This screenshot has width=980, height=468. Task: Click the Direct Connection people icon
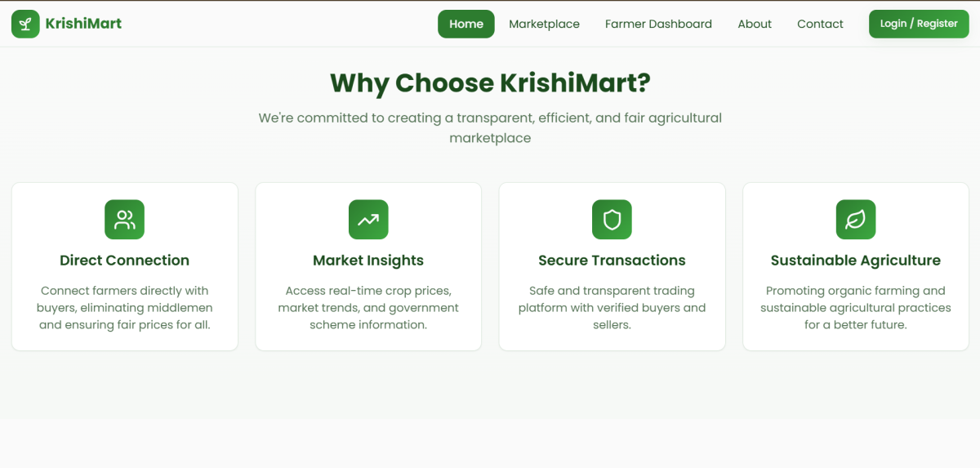click(x=124, y=220)
